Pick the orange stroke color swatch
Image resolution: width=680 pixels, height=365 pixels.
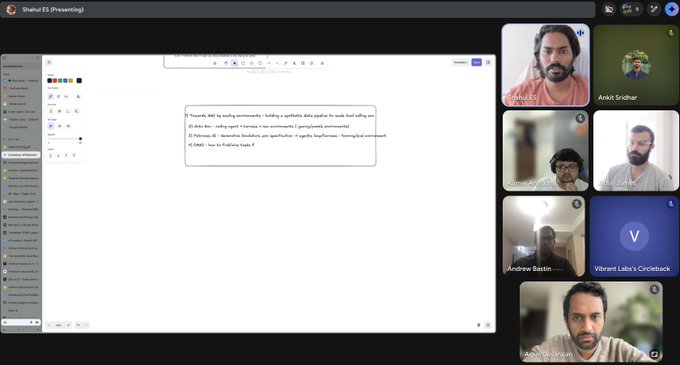click(x=70, y=81)
